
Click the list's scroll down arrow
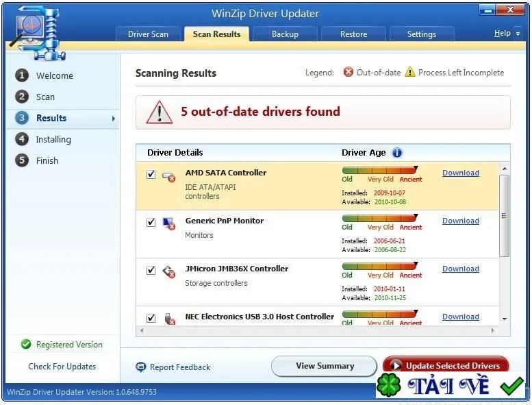coord(505,319)
